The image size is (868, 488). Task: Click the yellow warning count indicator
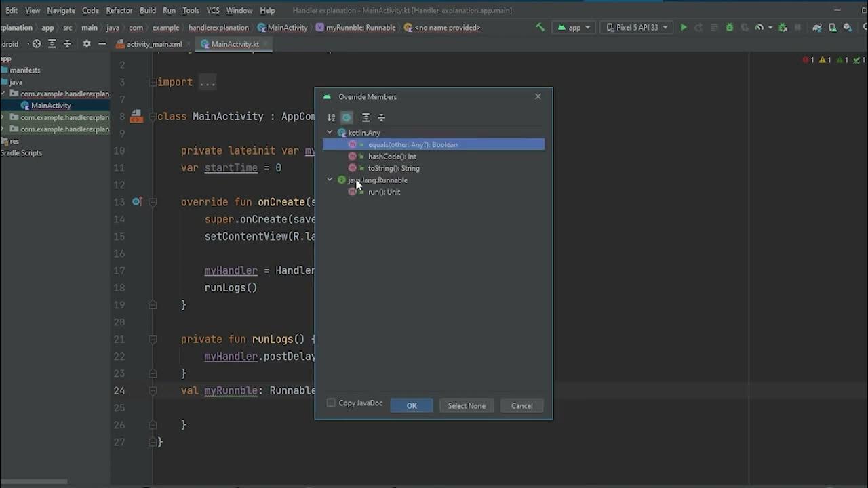(x=825, y=60)
